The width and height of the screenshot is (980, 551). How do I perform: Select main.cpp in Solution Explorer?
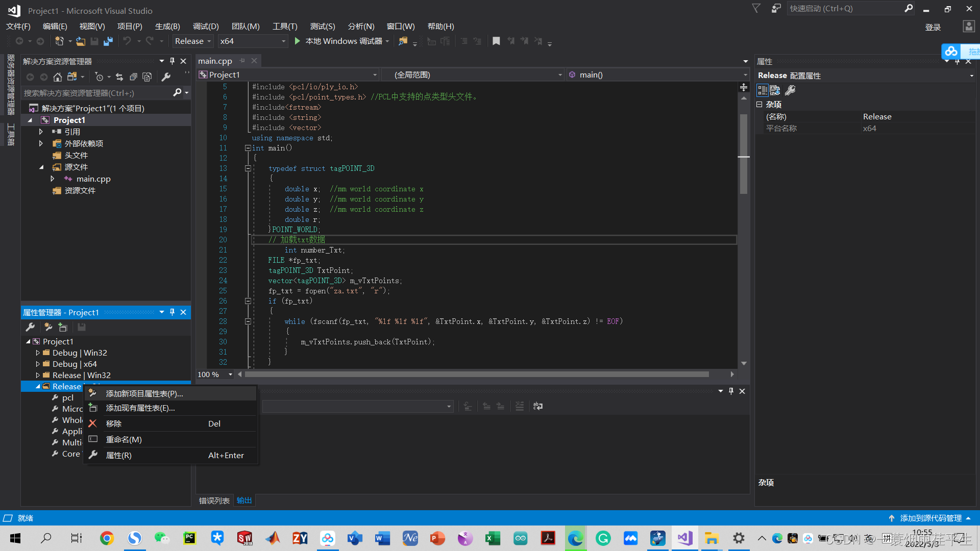(x=93, y=179)
